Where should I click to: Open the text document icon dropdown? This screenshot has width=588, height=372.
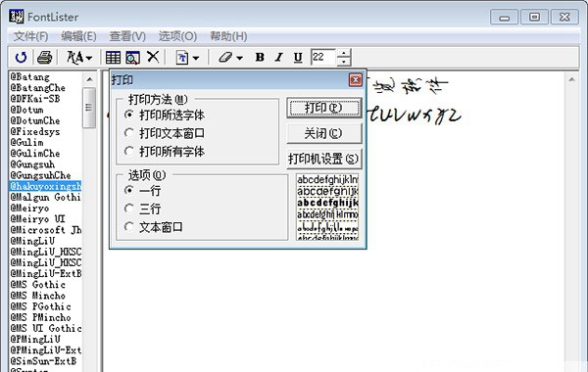[x=196, y=58]
